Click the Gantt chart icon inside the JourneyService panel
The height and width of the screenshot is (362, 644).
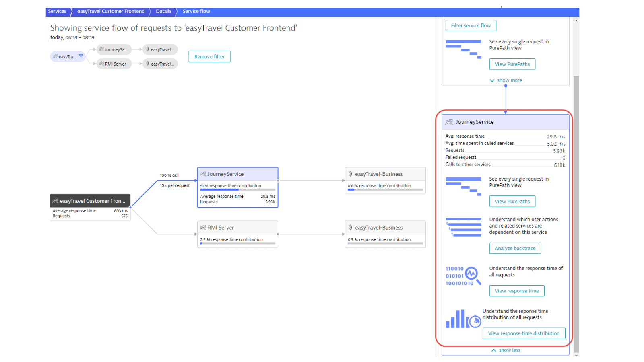[464, 185]
